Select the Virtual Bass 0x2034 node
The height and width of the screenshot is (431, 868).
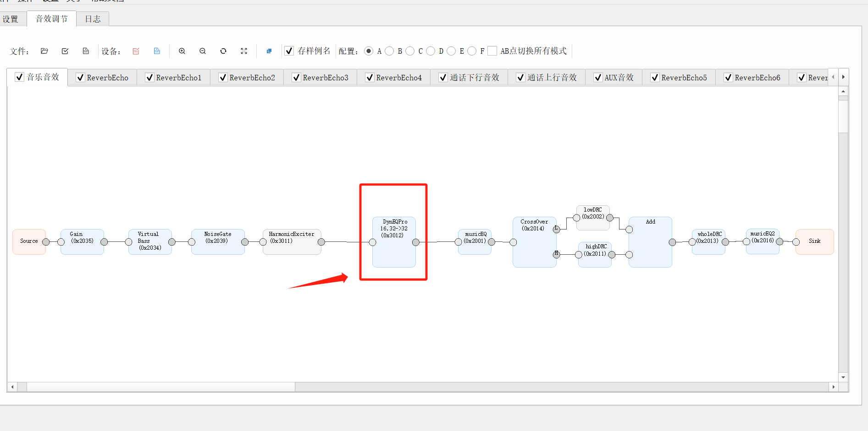coord(150,242)
